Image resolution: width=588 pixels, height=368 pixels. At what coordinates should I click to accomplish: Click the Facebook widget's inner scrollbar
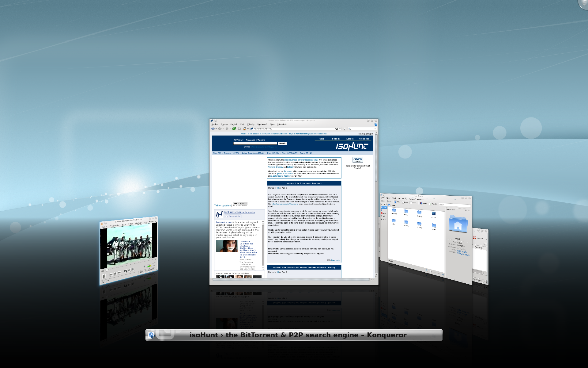point(263,245)
